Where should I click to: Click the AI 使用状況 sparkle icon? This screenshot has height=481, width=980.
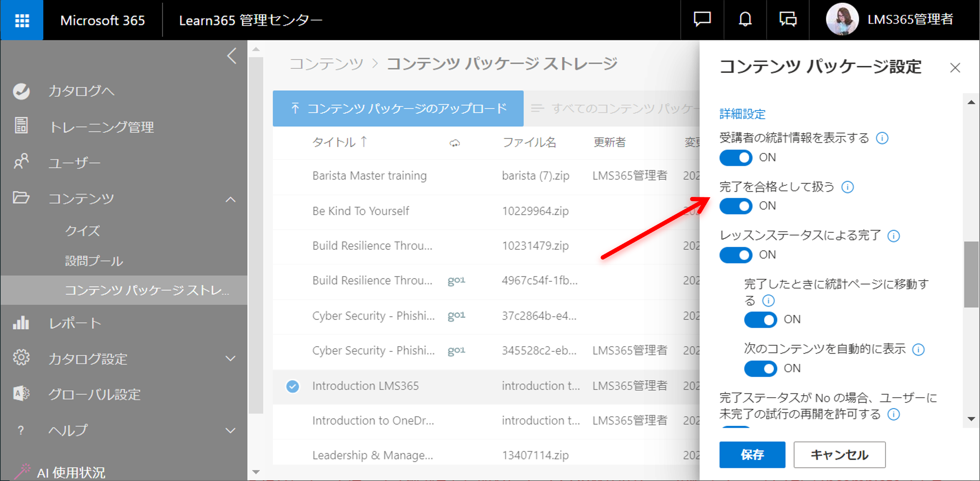click(23, 471)
